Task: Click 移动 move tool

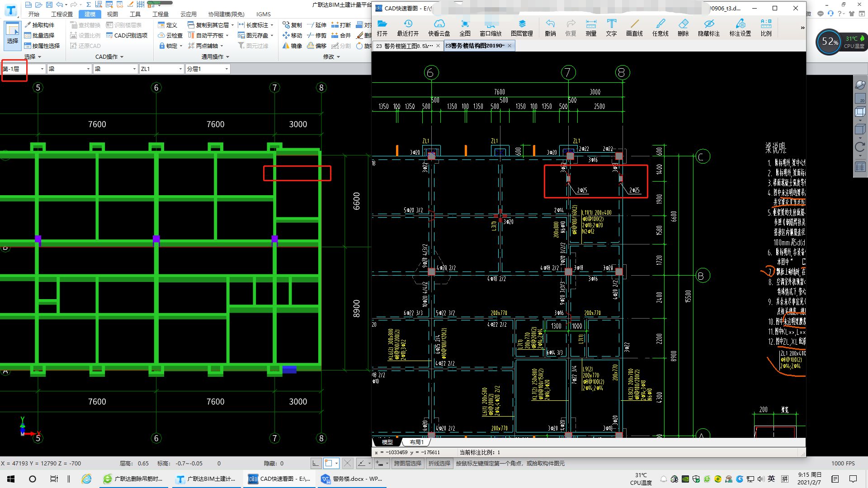Action: click(292, 35)
